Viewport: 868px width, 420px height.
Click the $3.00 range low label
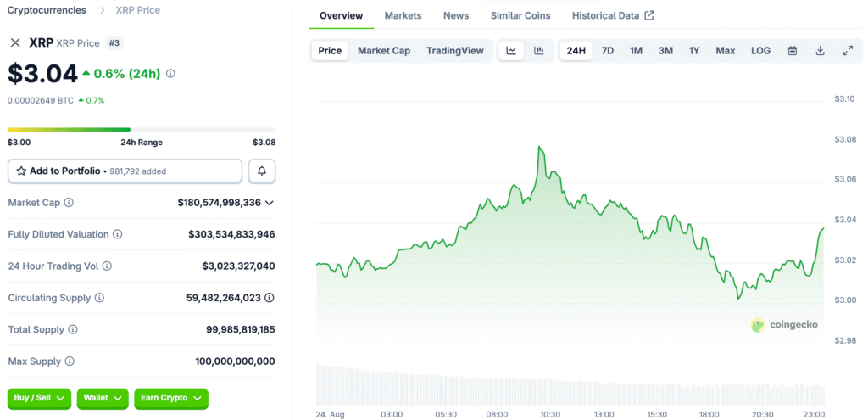19,143
